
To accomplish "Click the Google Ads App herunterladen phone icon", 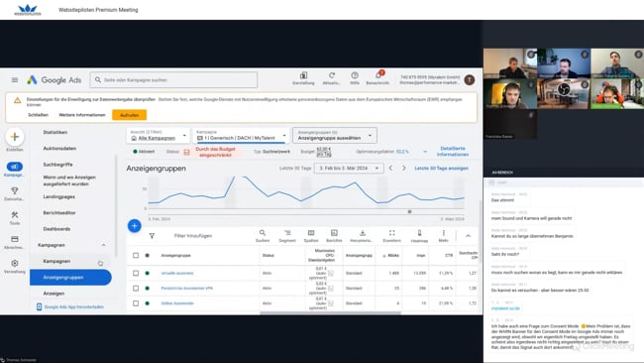I will (39, 306).
